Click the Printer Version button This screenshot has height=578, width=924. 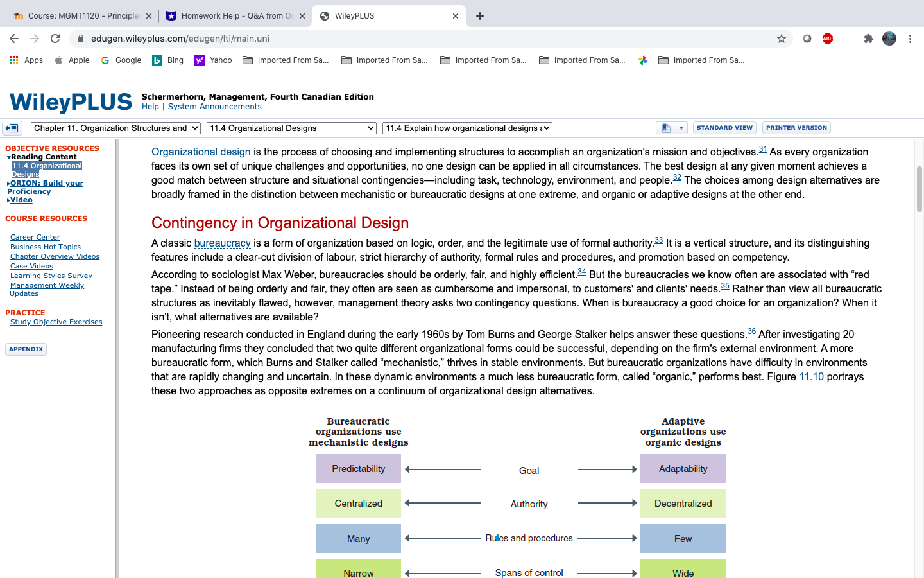796,128
